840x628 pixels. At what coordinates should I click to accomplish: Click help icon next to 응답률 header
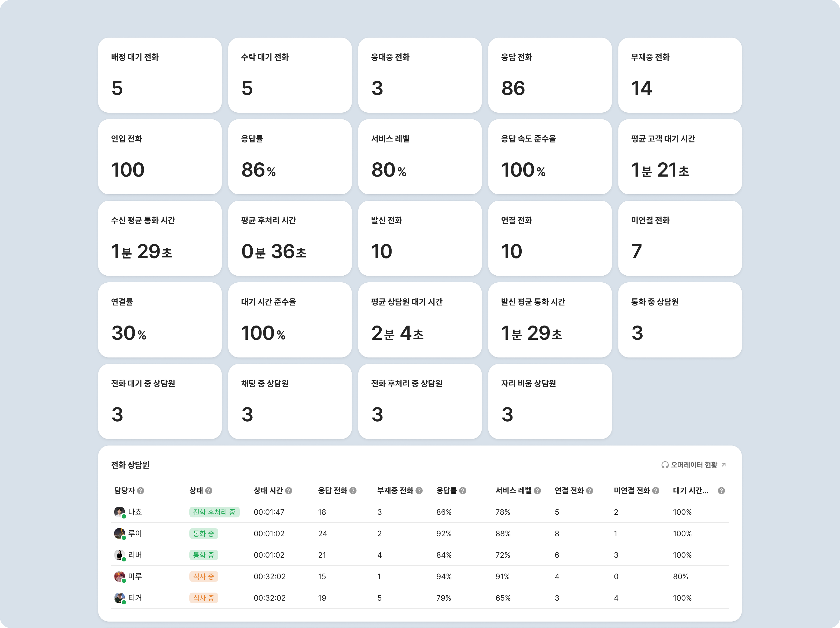click(463, 491)
